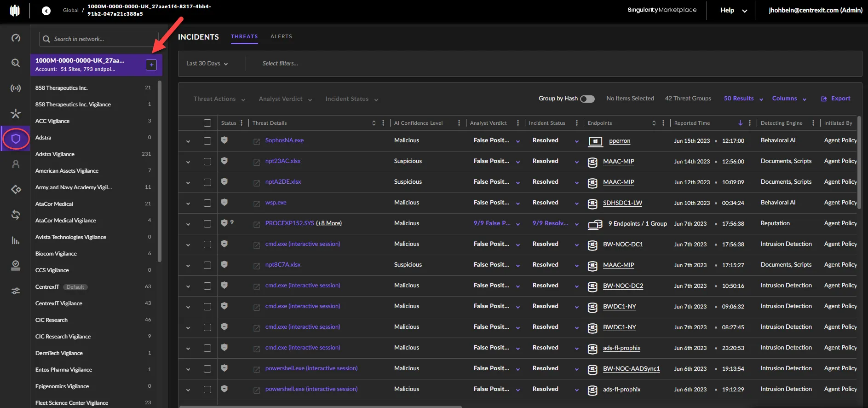This screenshot has height=408, width=868.
Task: Check the box for SophosNA.exe row
Action: click(x=207, y=141)
